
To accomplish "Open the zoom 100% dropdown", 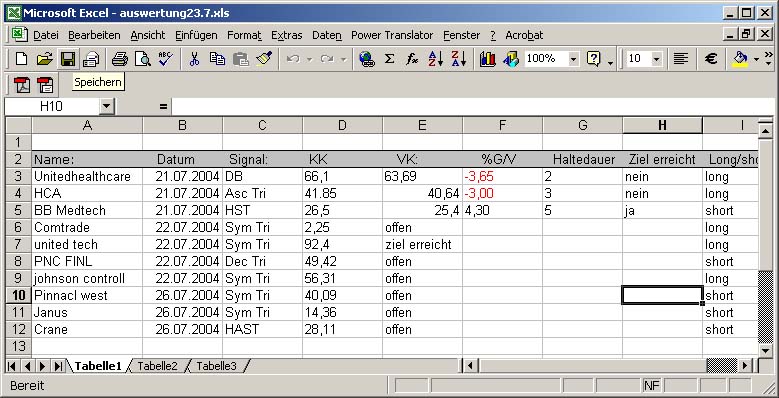I will click(x=574, y=59).
